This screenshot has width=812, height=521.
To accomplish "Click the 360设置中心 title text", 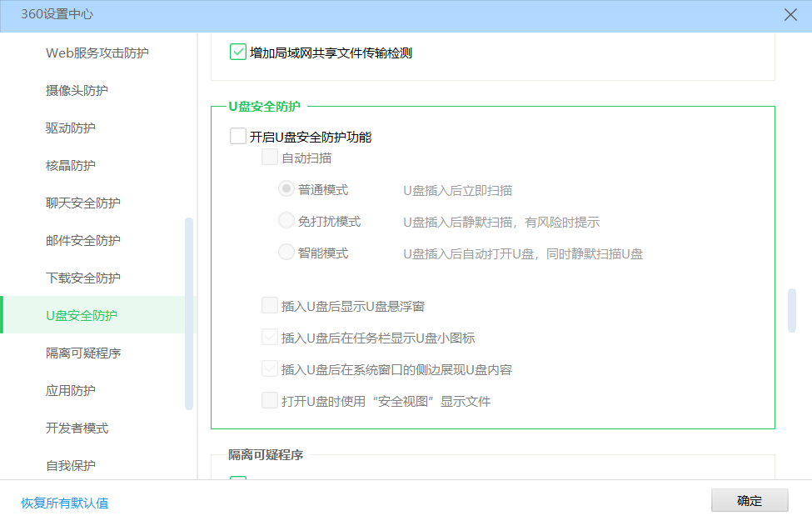I will click(x=57, y=14).
